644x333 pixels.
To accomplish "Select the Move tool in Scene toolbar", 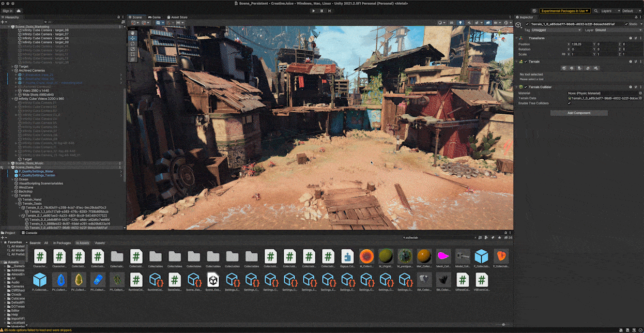I will coord(132,38).
